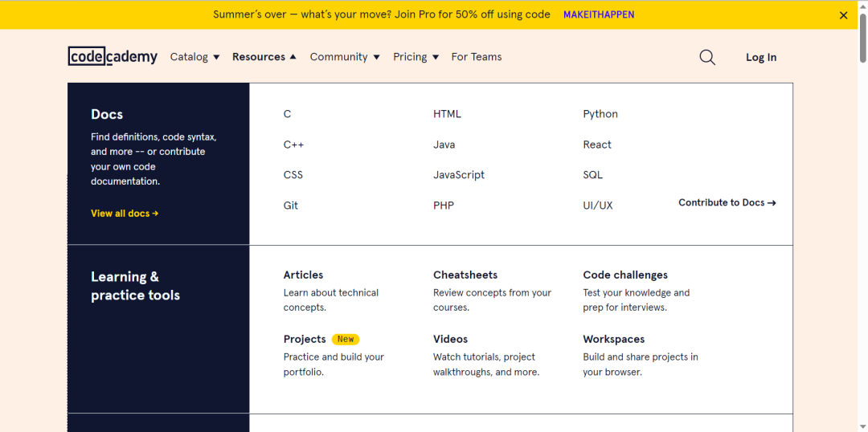Follow the Contribute to Docs link

point(727,202)
